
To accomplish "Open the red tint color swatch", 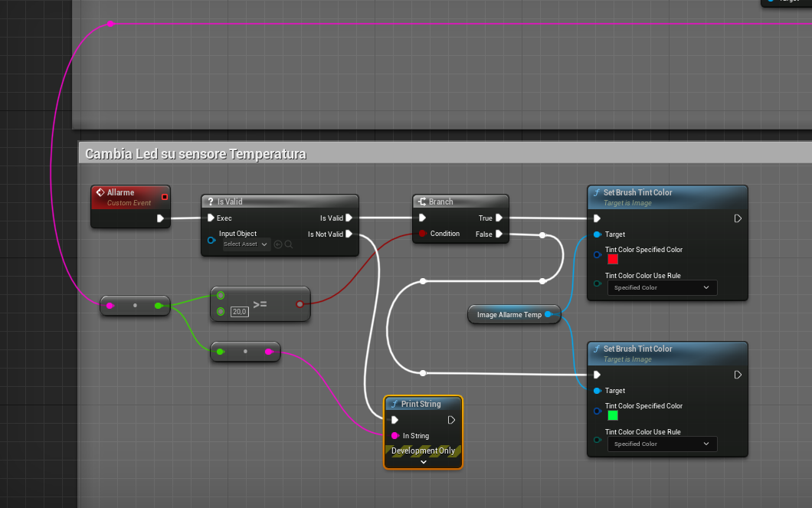I will [x=613, y=260].
